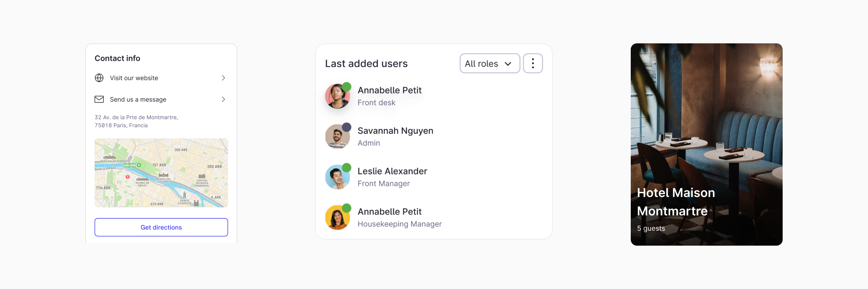Click the green status dot on first Annabelle Petit
868x289 pixels.
pyautogui.click(x=346, y=87)
